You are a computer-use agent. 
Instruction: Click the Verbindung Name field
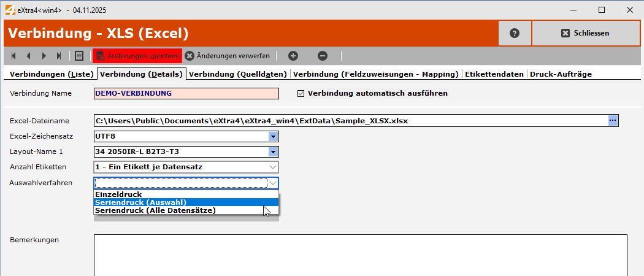(186, 93)
